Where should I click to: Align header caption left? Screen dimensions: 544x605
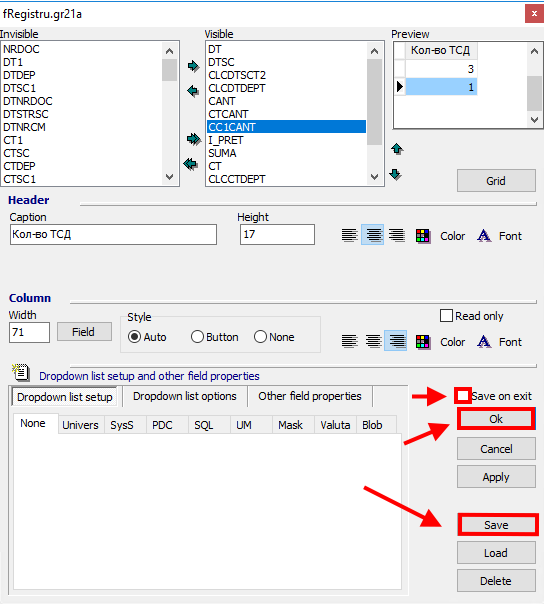[350, 235]
